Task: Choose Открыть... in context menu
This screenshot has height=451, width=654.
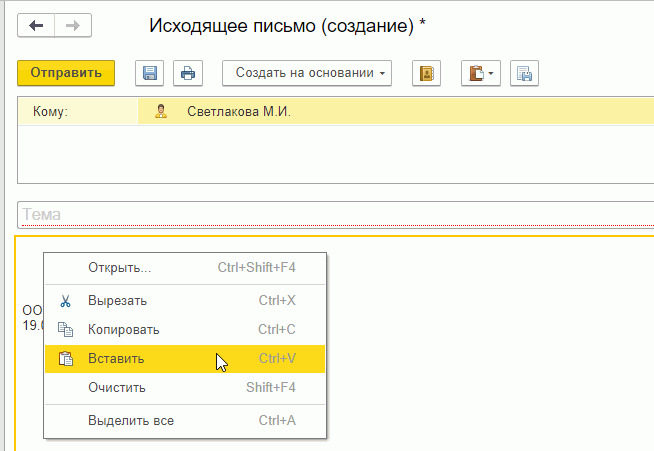Action: 185,267
